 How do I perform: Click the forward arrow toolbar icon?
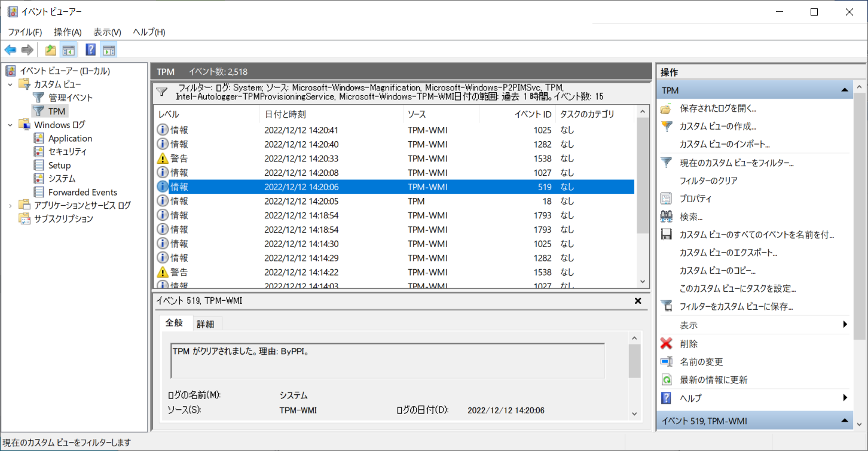pyautogui.click(x=27, y=50)
